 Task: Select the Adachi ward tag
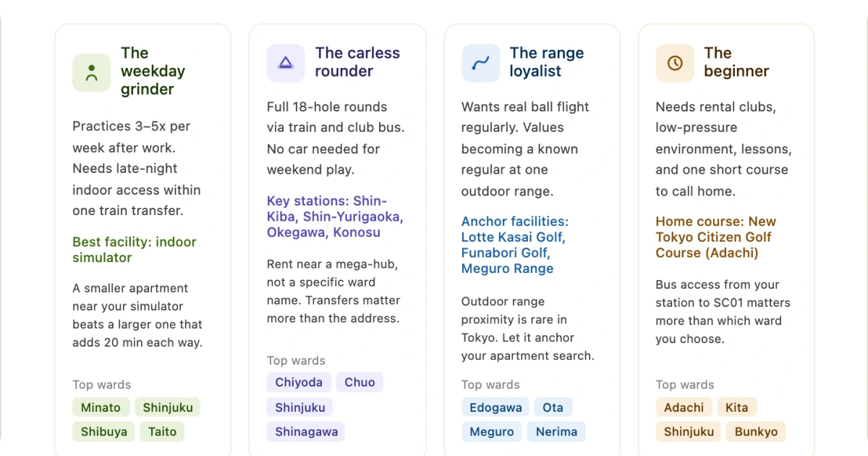coord(684,407)
